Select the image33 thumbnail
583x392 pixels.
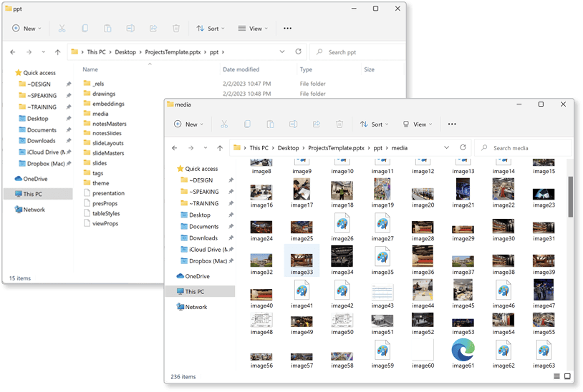point(302,260)
